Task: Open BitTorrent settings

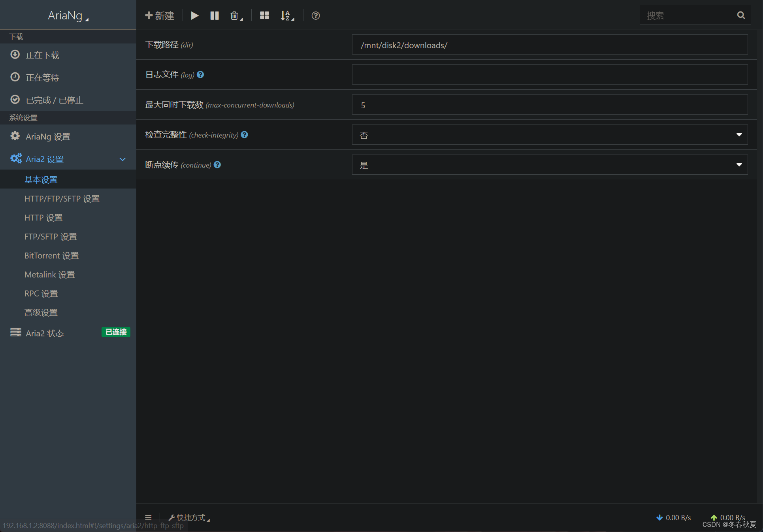Action: [68, 255]
